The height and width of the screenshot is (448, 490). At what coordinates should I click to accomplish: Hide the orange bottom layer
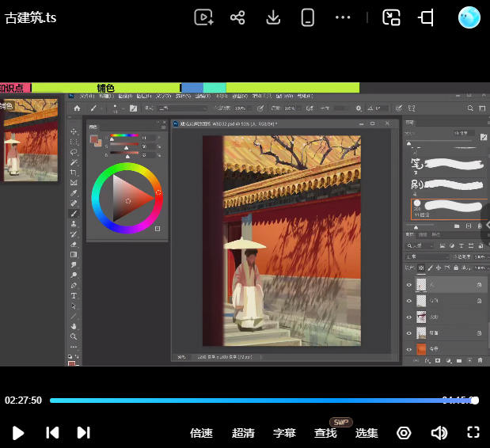pyautogui.click(x=408, y=349)
